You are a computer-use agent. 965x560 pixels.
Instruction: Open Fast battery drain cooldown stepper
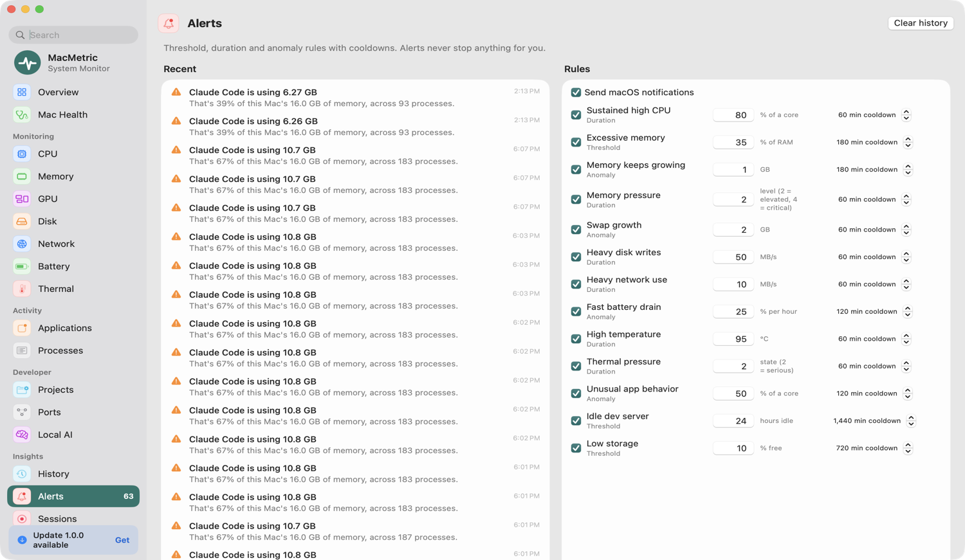pyautogui.click(x=908, y=311)
